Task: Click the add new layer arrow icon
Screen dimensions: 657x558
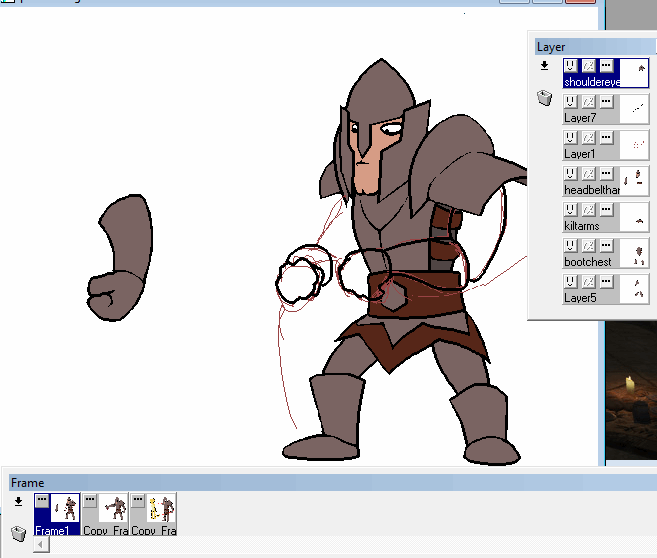Action: click(544, 66)
